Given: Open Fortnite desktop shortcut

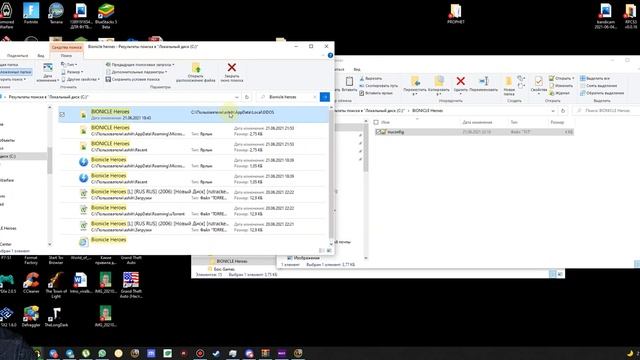Looking at the screenshot, I should tap(31, 13).
